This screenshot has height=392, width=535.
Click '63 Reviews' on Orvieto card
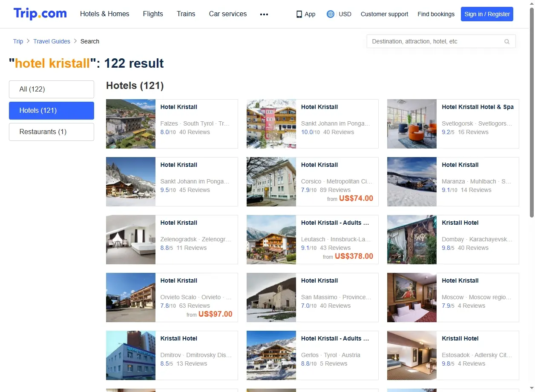(195, 306)
